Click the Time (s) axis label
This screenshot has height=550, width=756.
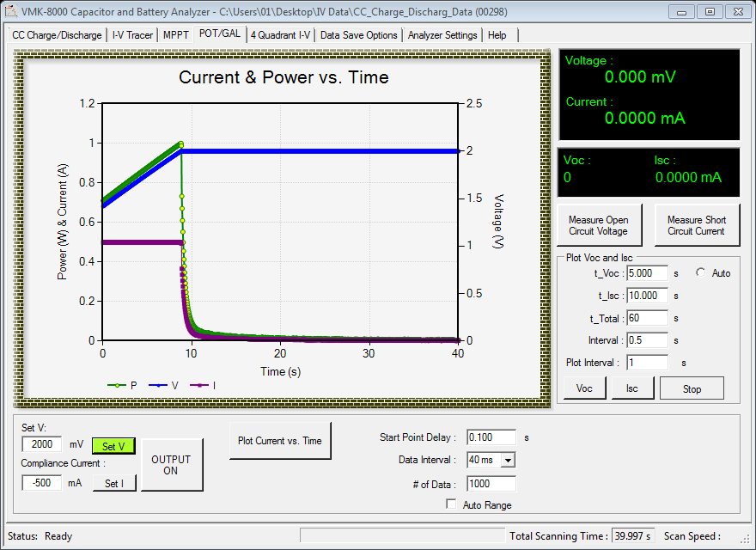281,371
